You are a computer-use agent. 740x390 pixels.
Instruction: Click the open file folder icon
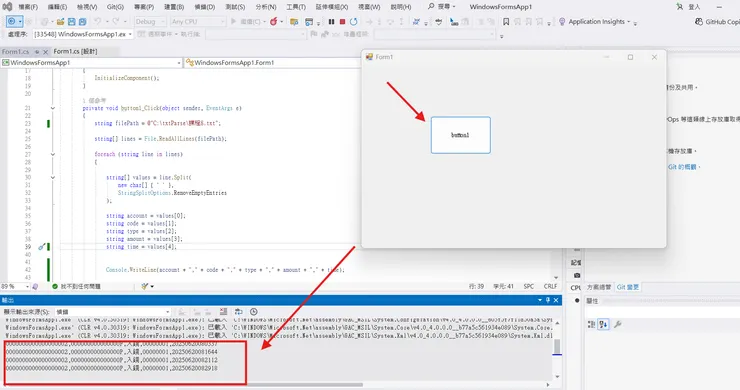(60, 22)
